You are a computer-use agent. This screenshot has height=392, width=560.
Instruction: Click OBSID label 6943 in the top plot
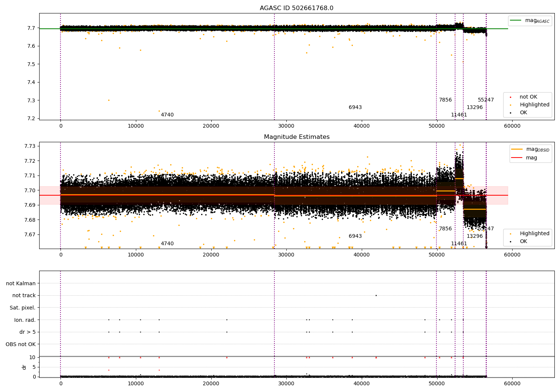coord(355,108)
